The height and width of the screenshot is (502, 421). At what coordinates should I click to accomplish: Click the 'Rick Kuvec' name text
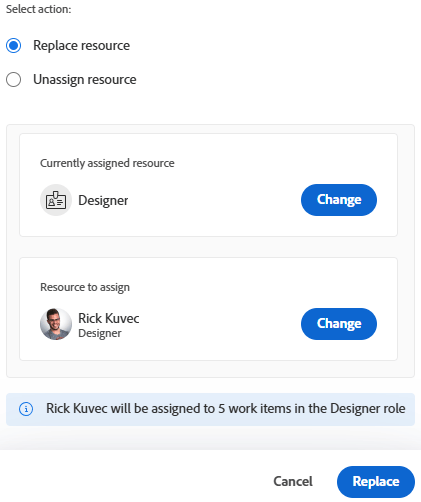(x=109, y=318)
